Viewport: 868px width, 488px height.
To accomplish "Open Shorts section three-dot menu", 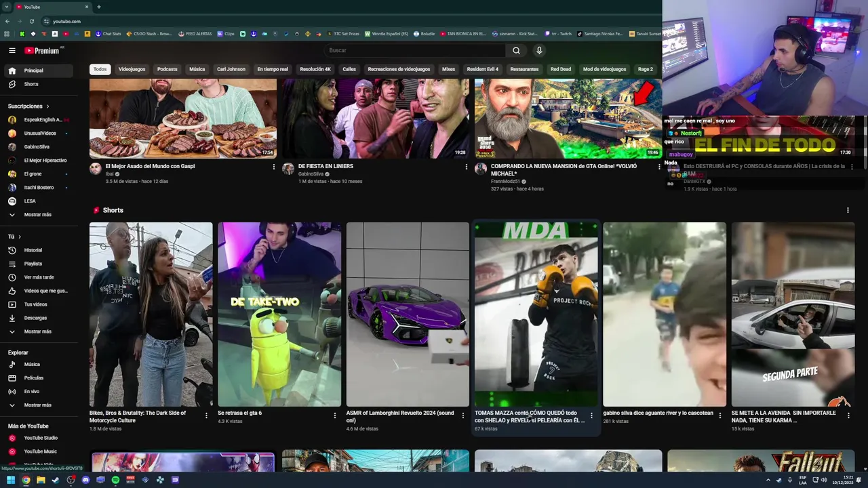I will [848, 210].
